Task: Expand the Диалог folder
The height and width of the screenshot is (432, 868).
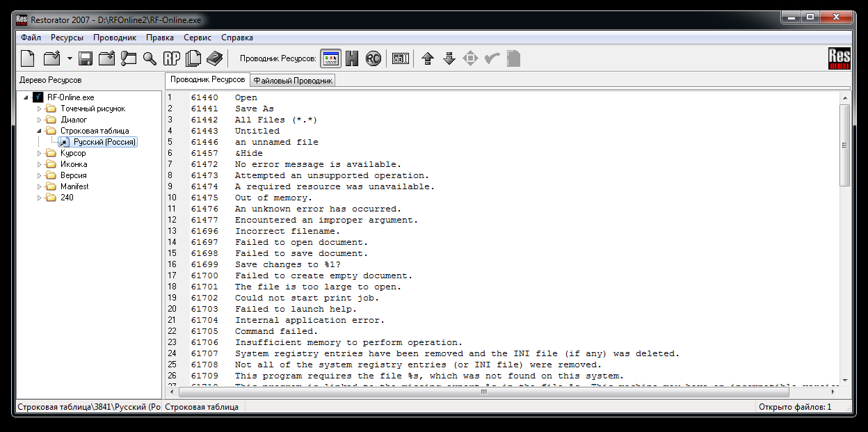Action: pyautogui.click(x=40, y=120)
